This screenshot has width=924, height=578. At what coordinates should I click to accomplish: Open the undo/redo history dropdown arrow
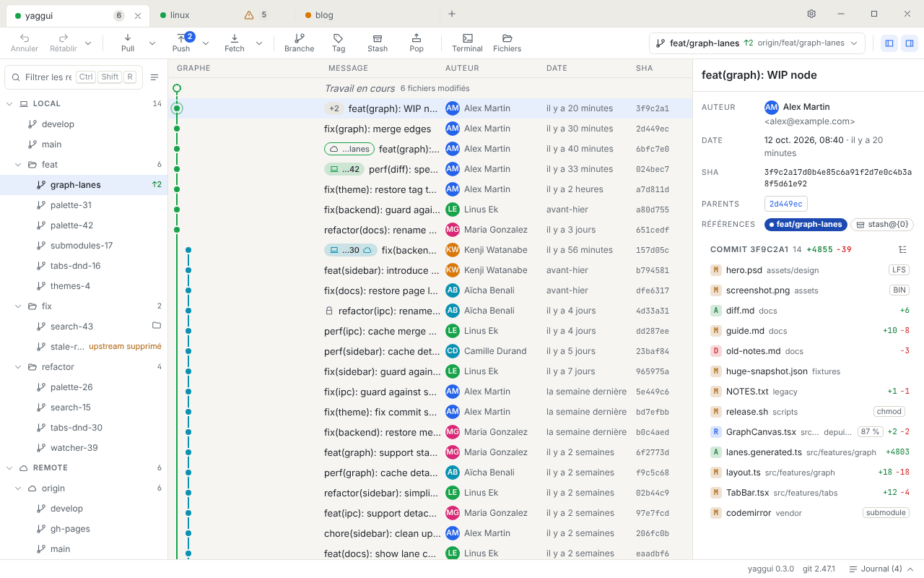click(x=88, y=43)
